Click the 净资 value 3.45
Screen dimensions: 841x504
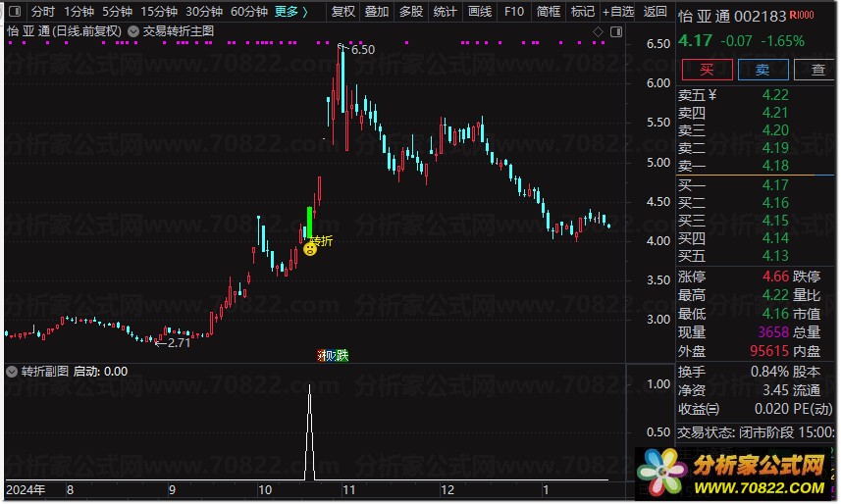point(775,390)
